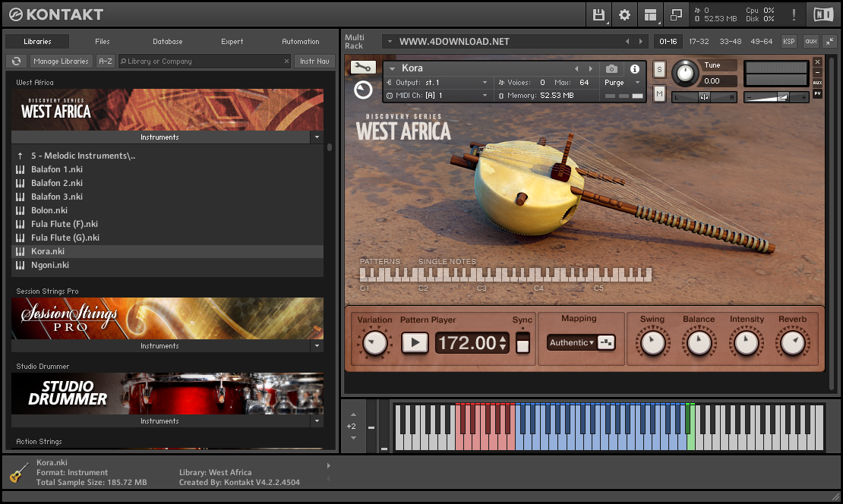The image size is (843, 504).
Task: Expand West Africa Instruments dropdown arrow
Action: 317,137
